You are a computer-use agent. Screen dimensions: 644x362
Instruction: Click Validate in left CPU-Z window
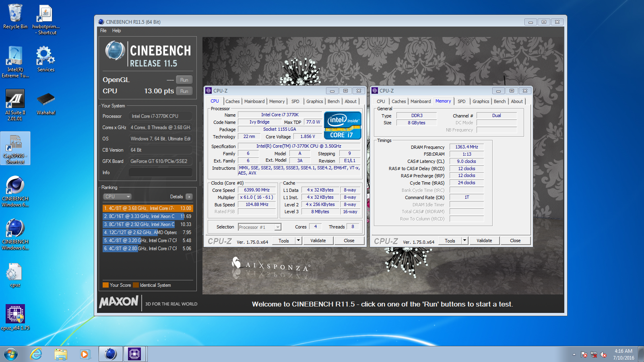click(318, 241)
